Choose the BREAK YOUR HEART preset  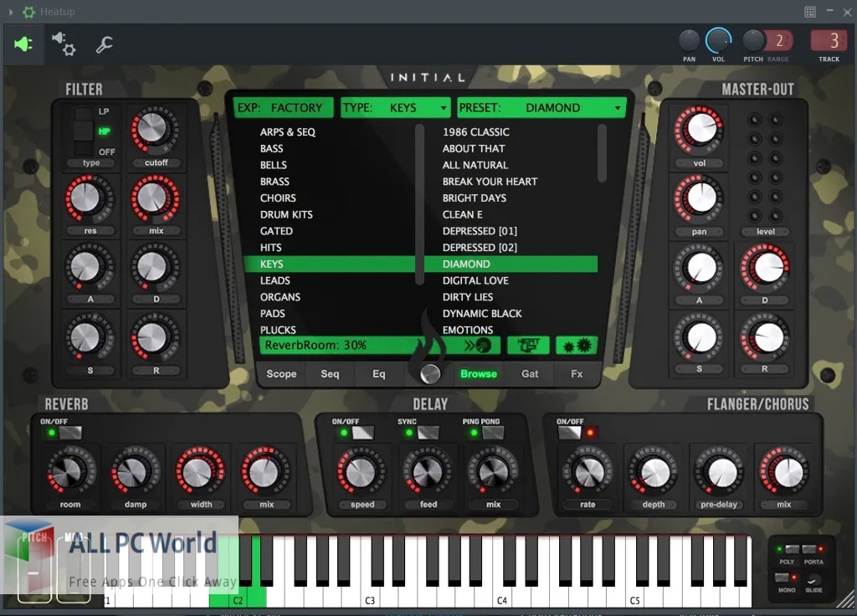click(490, 181)
